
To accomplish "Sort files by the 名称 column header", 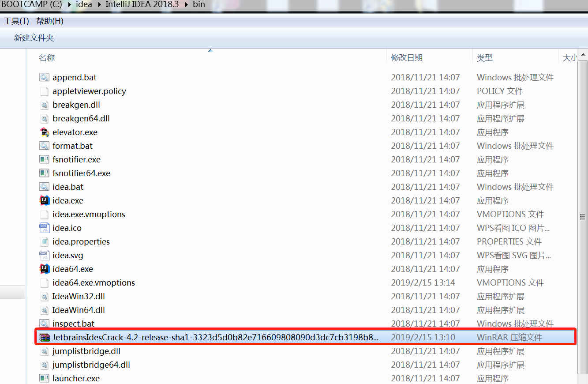I will [47, 58].
